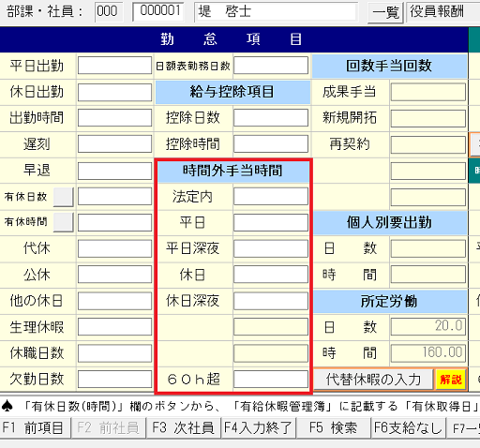Click the 個人別要出勤 section header
The width and height of the screenshot is (480, 448).
click(x=389, y=223)
